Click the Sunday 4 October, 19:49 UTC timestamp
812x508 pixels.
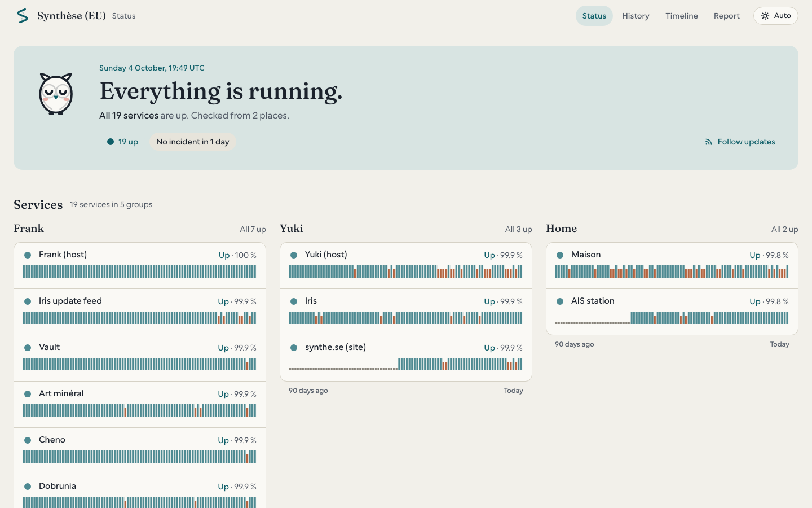(152, 68)
